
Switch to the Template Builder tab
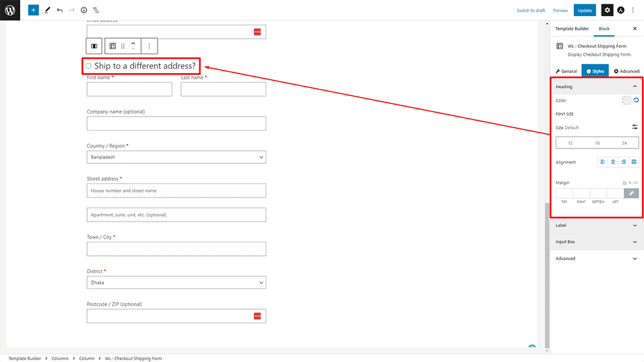point(572,29)
